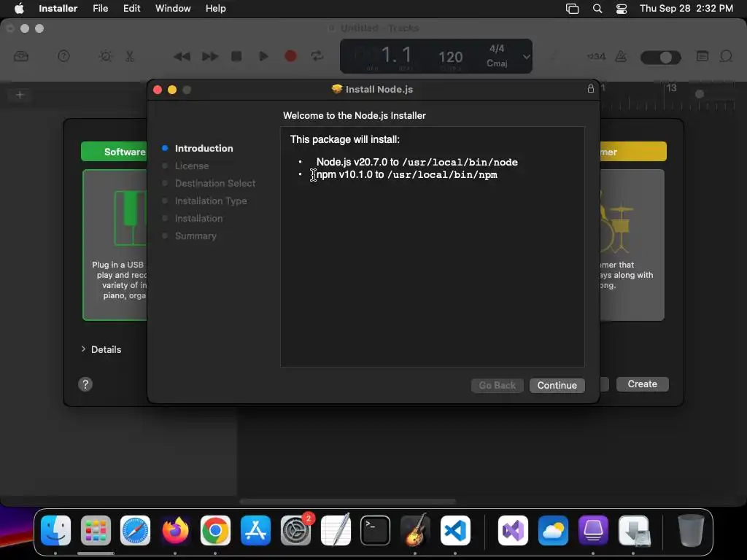Open Firefox from the Dock

click(175, 530)
